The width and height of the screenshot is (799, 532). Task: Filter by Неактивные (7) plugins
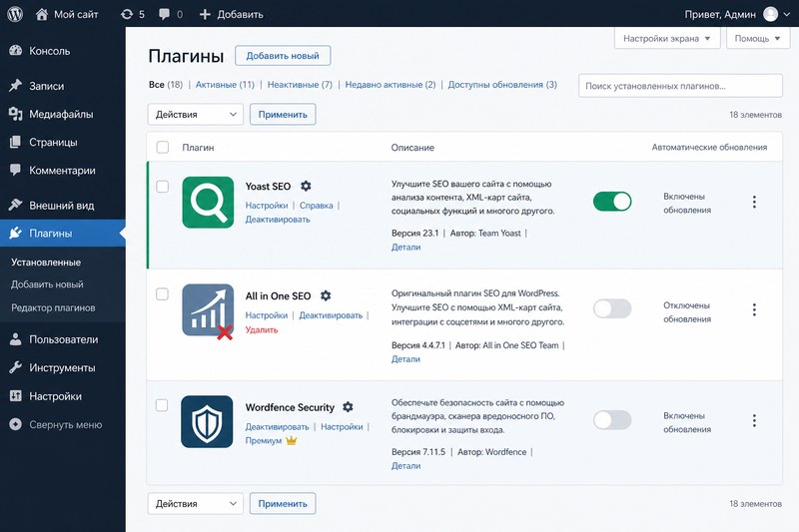tap(300, 85)
